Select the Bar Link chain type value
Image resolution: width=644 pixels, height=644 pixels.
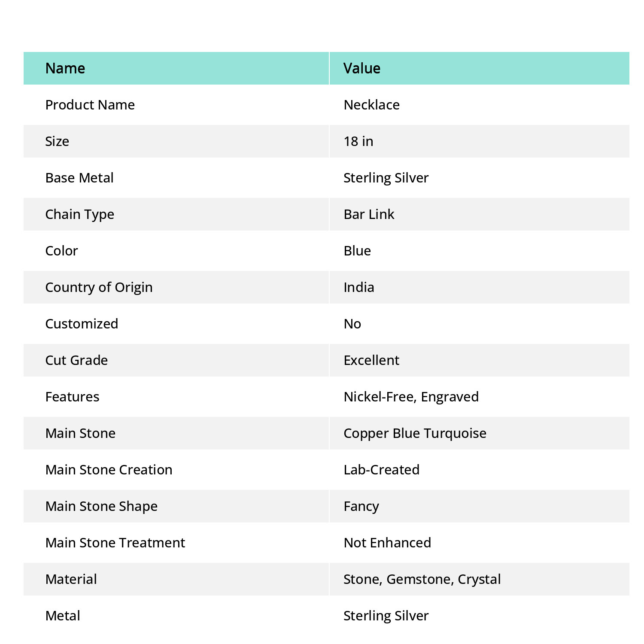click(x=369, y=214)
